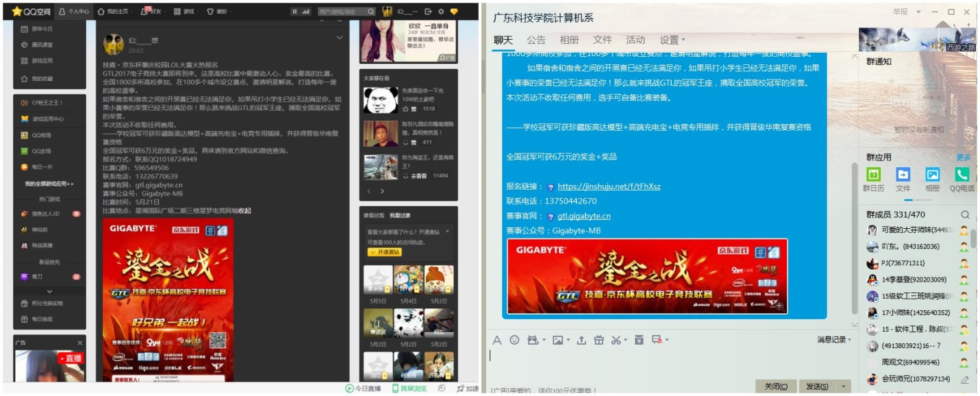Expand the 装扮 dropdown menu

pyautogui.click(x=232, y=12)
